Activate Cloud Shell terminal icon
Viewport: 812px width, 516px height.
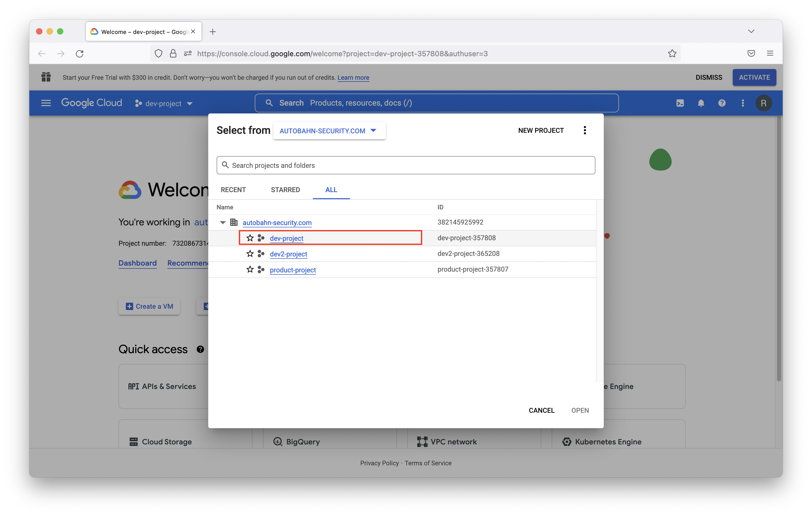click(680, 103)
